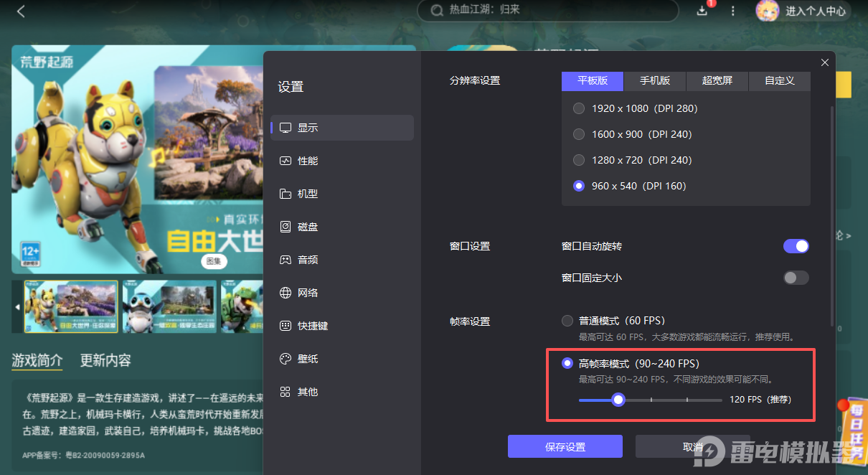Select 普通模式 (60 FPS) option
This screenshot has height=475, width=868.
coord(567,321)
